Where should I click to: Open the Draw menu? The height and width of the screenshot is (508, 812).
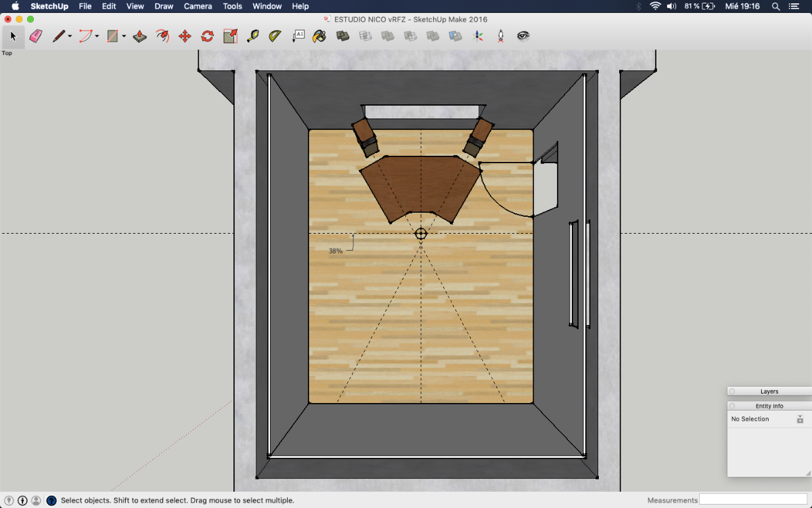pyautogui.click(x=164, y=6)
